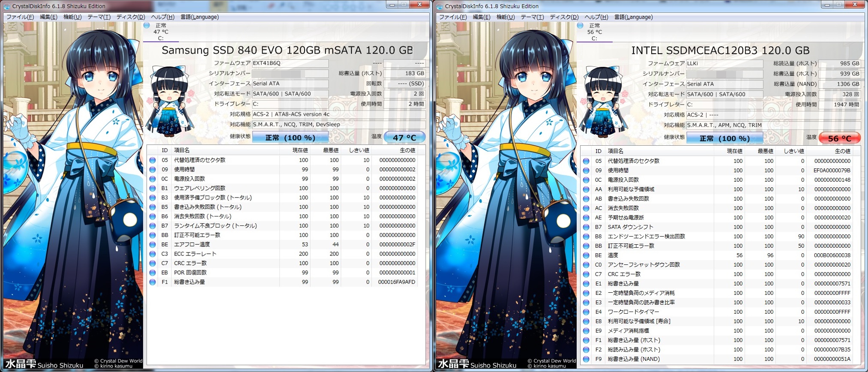
Task: Click status orb for Intel row E4 ワークロードタイマー
Action: point(586,312)
